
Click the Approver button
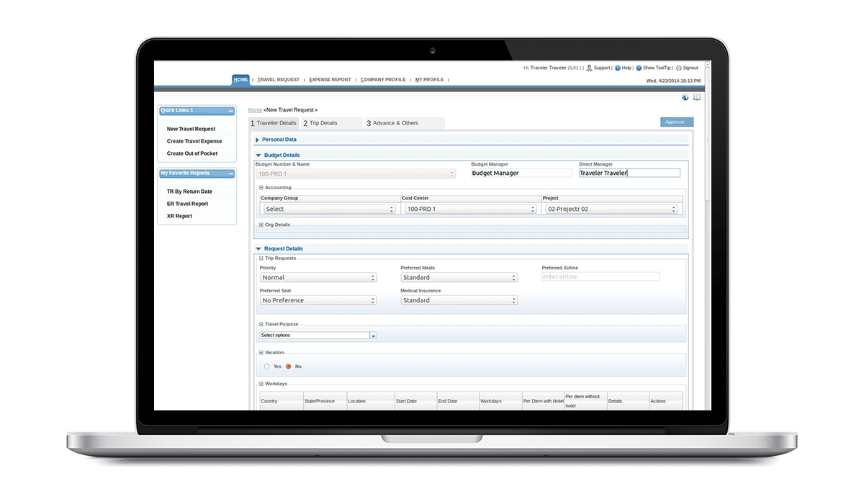676,122
